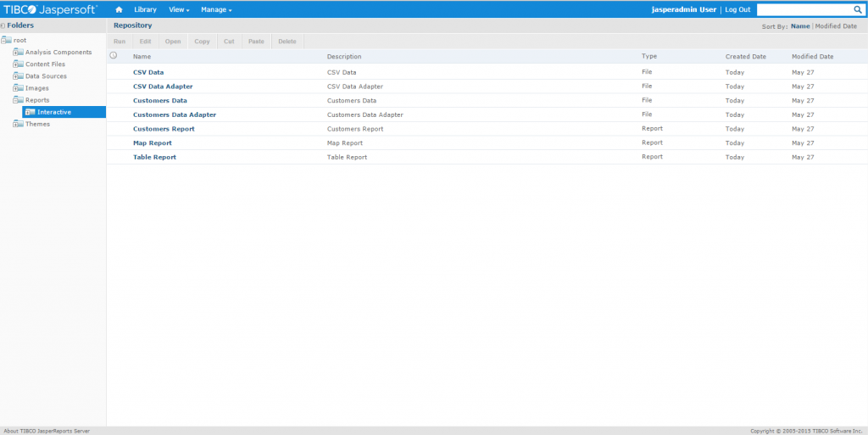Open About TIBCO JasperReports Server link
Viewport: 868px width, 435px height.
tap(47, 431)
